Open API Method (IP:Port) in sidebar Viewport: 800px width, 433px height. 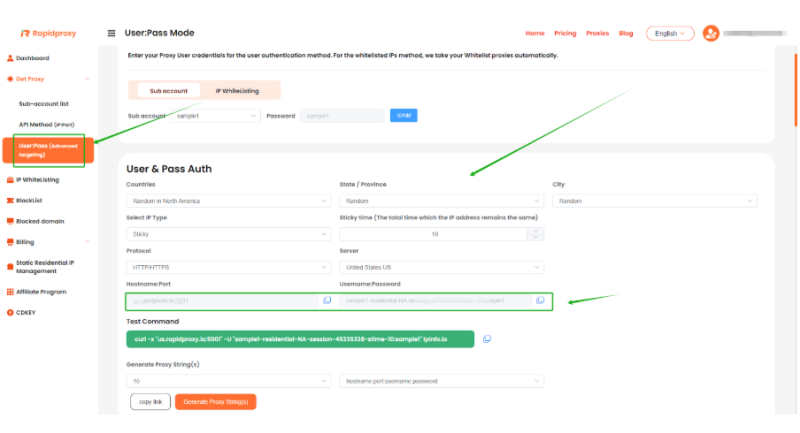[46, 124]
